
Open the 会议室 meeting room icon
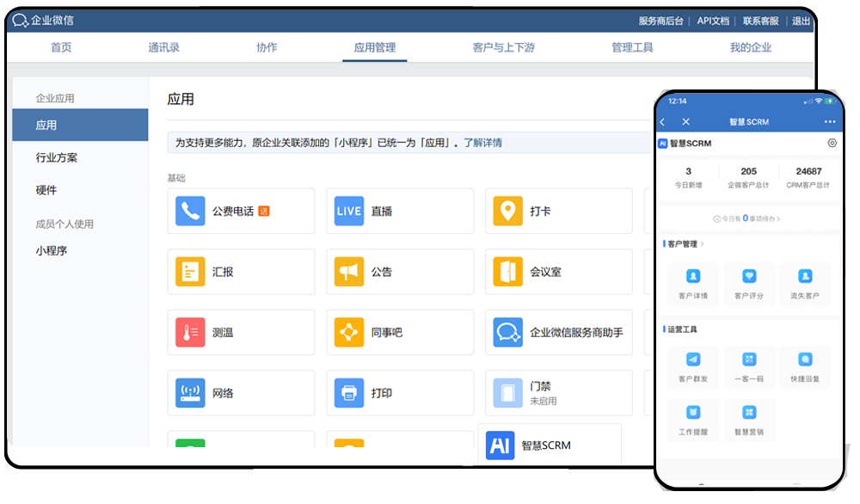click(508, 272)
